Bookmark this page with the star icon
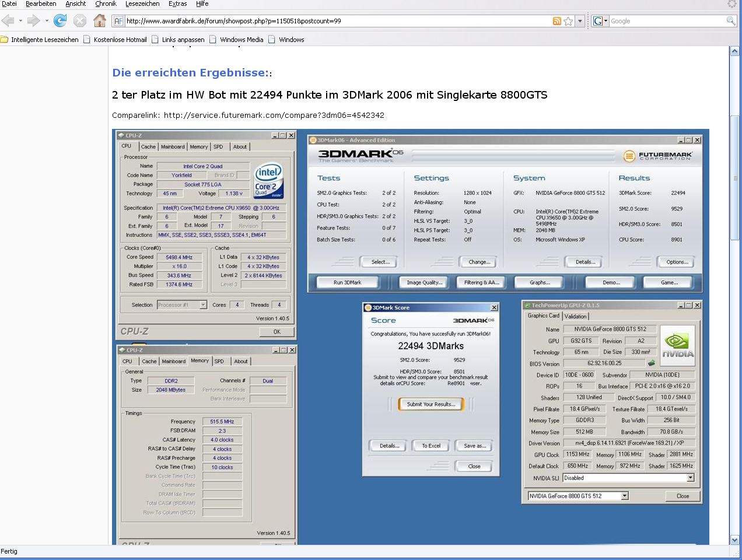The image size is (742, 560). click(x=568, y=21)
